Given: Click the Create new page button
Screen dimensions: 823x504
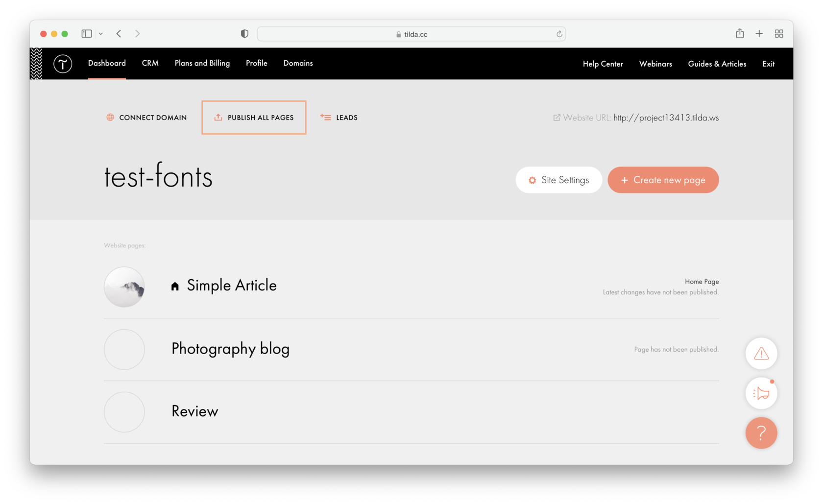Looking at the screenshot, I should point(663,180).
